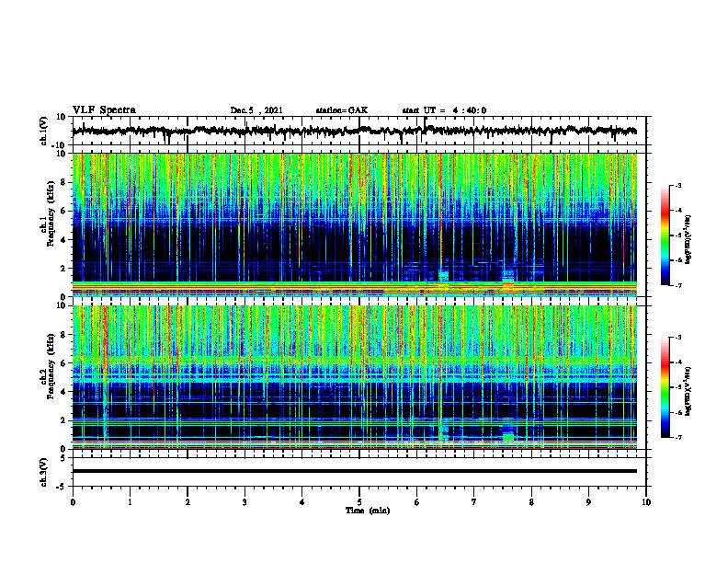The height and width of the screenshot is (563, 728).
Task: Click time axis tick label "10" at right end
Action: point(646,502)
